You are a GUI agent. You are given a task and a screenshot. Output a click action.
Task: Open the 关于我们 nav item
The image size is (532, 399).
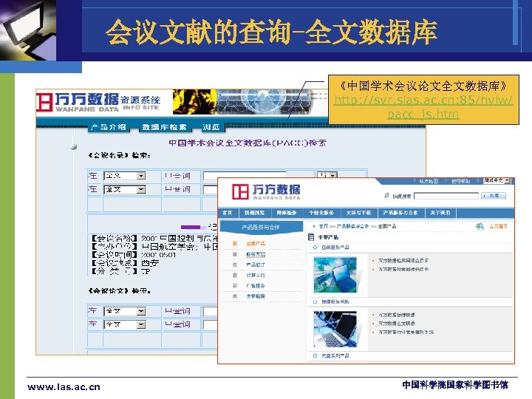click(x=440, y=213)
